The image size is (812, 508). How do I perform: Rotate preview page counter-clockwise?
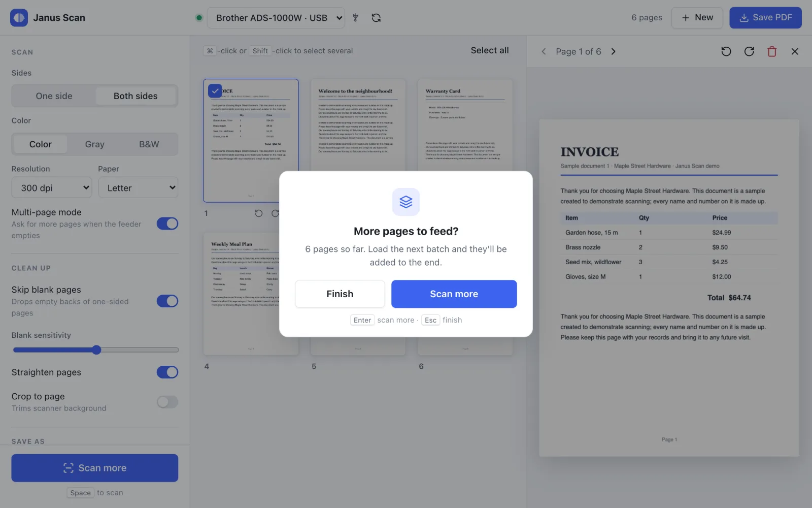click(726, 51)
